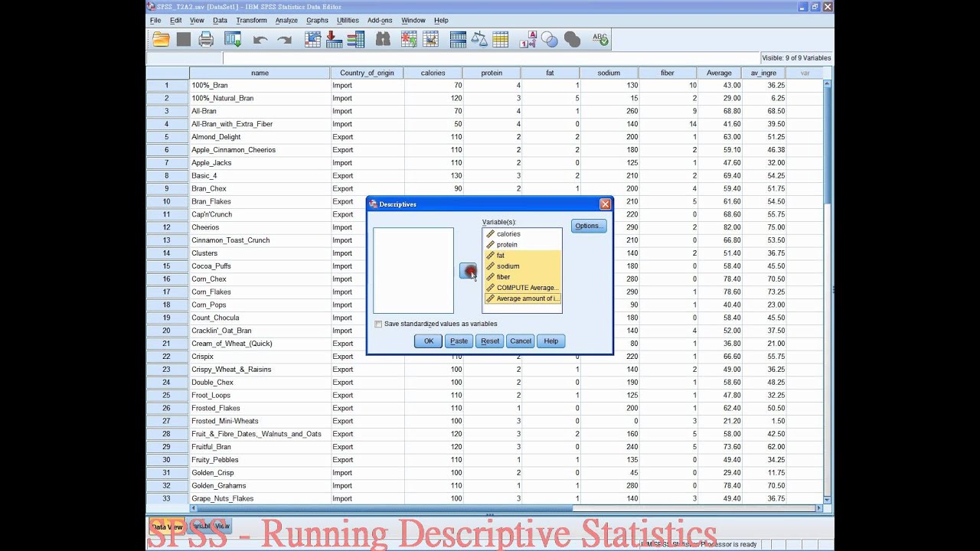
Task: Select fat in the Variable(s) list
Action: 522,256
